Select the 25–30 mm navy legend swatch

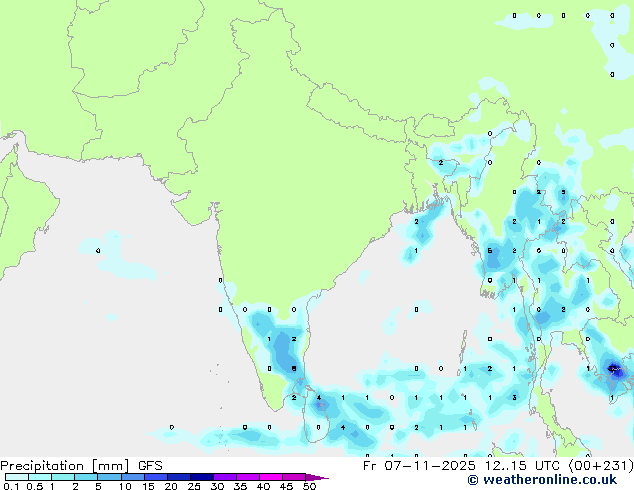[202, 477]
